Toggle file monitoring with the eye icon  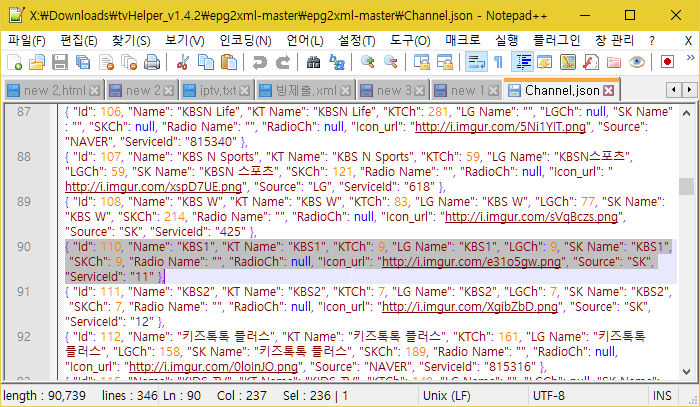[x=637, y=62]
